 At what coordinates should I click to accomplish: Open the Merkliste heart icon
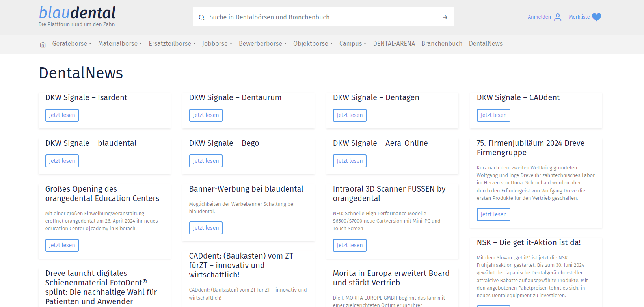coord(597,17)
